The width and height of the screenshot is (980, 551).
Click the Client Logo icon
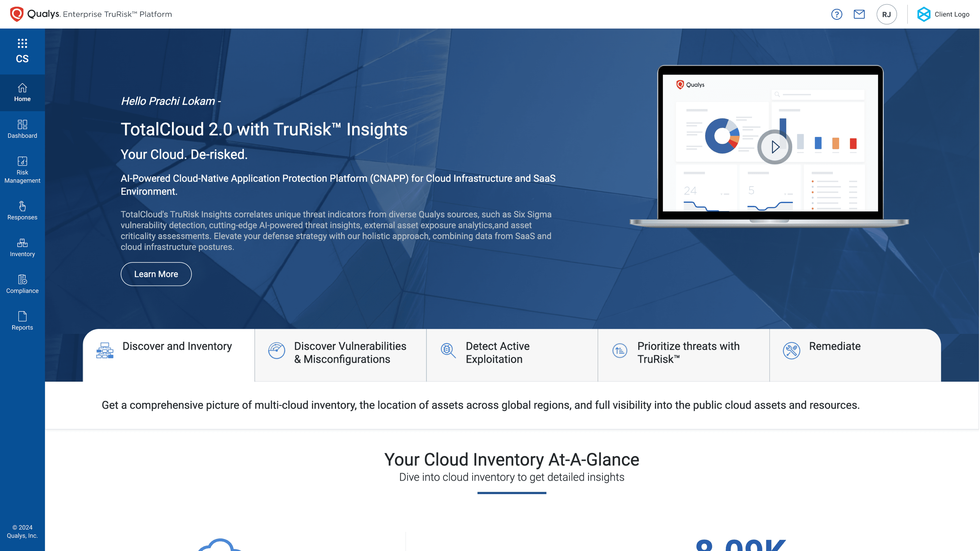(x=924, y=15)
